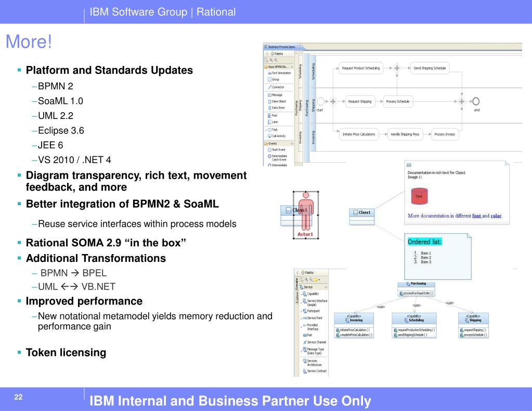Screen dimensions: 532x411
Task: Click the processPurchaseOrder operation
Action: point(417,294)
